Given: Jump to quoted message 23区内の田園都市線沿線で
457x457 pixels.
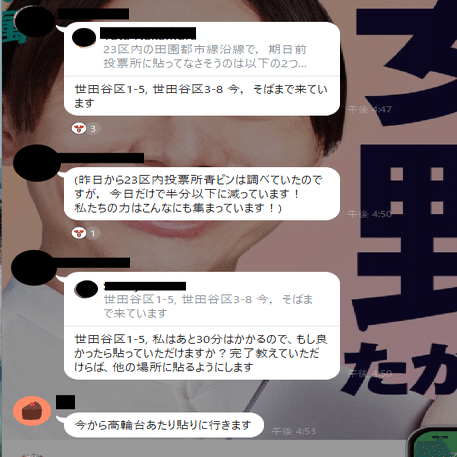Looking at the screenshot, I should coord(205,56).
